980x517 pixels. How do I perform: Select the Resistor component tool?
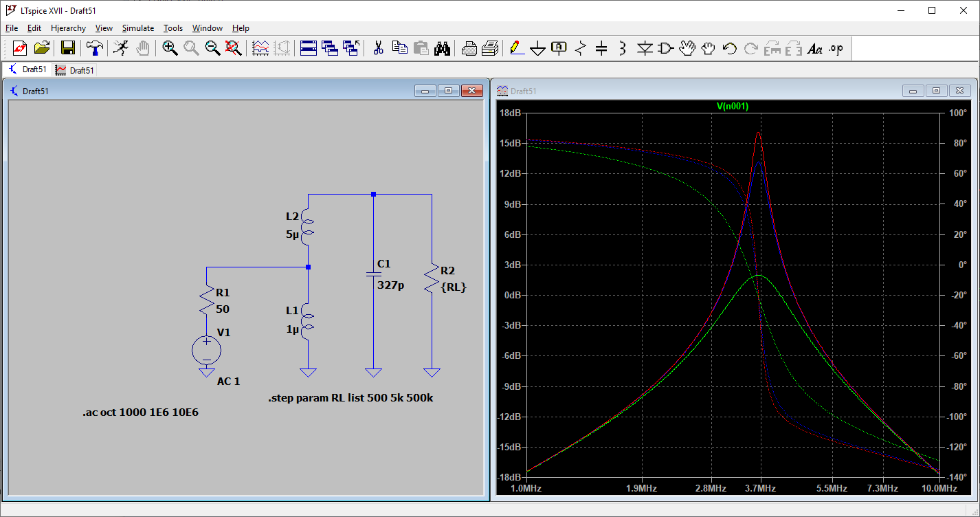[581, 48]
